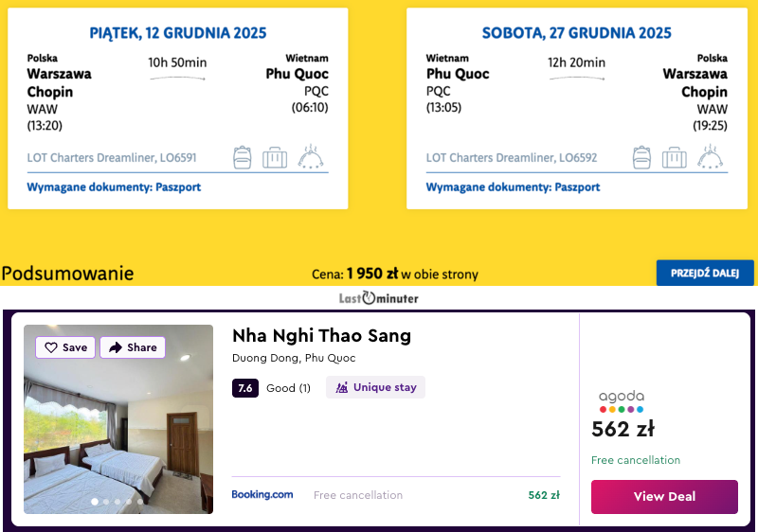Image resolution: width=758 pixels, height=532 pixels.
Task: Open required documents link for outbound flight
Action: coord(114,187)
